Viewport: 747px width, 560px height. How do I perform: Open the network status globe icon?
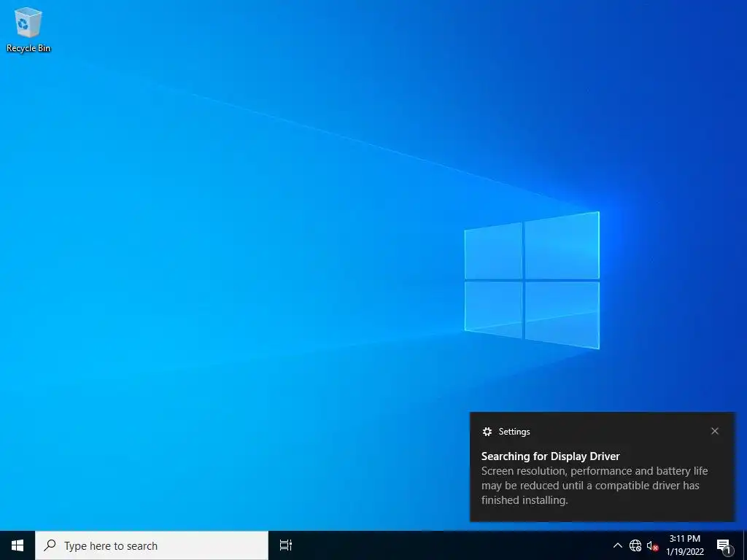635,545
